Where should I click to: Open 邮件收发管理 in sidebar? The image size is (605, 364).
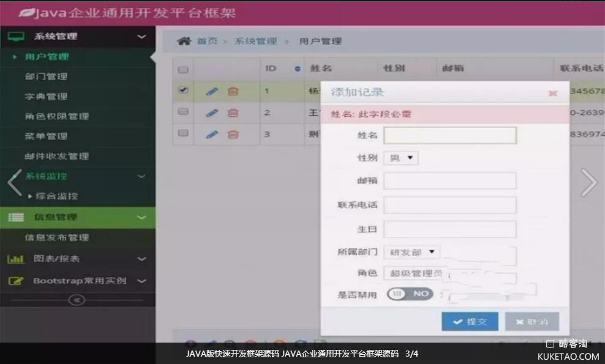click(x=57, y=156)
